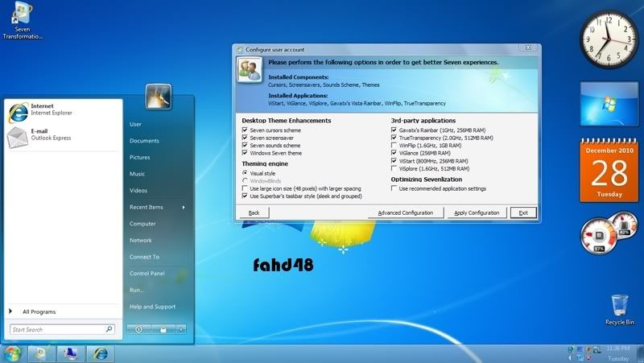Expand shutdown options arrow

pyautogui.click(x=181, y=329)
